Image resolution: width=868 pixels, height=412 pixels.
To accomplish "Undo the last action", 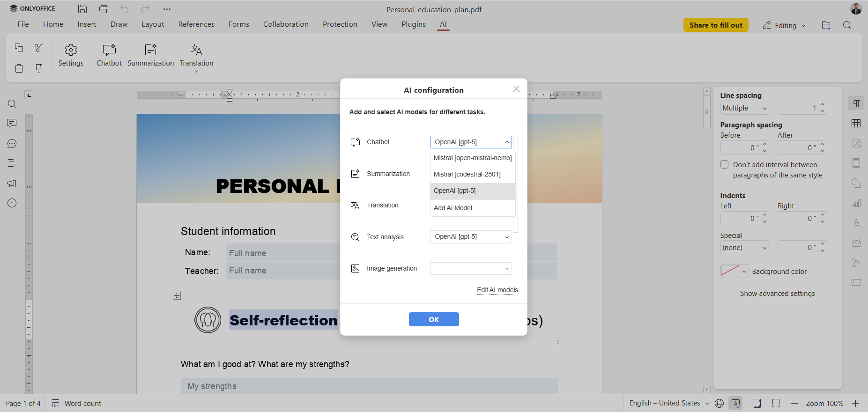I will coord(124,9).
